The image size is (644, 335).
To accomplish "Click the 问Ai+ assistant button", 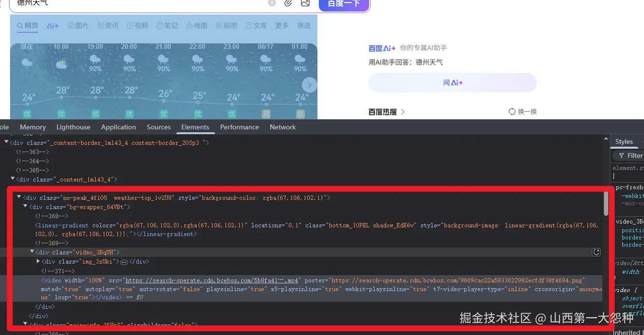I will point(452,82).
